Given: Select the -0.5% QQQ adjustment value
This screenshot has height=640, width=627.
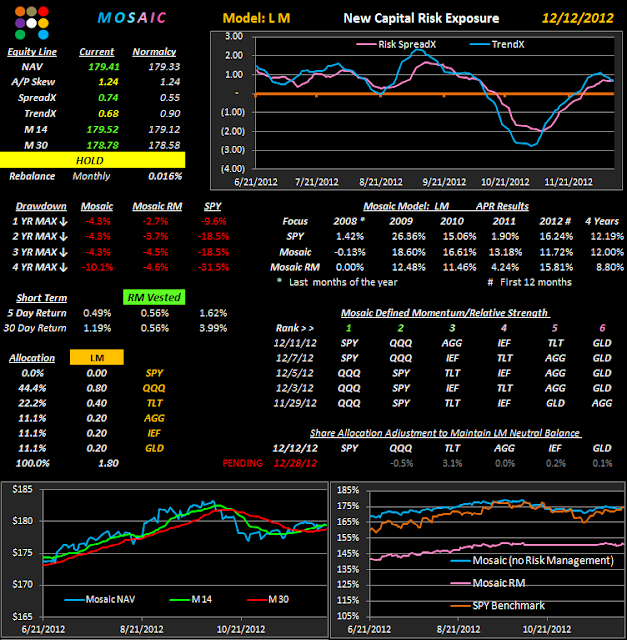Looking at the screenshot, I should (x=401, y=464).
